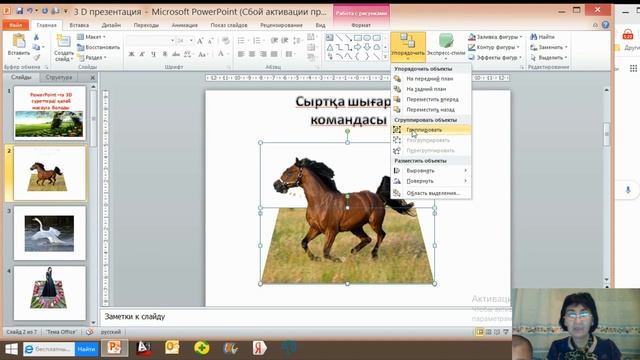The width and height of the screenshot is (640, 360).
Task: Open the Section (Раздел) dropdown
Action: point(92,58)
